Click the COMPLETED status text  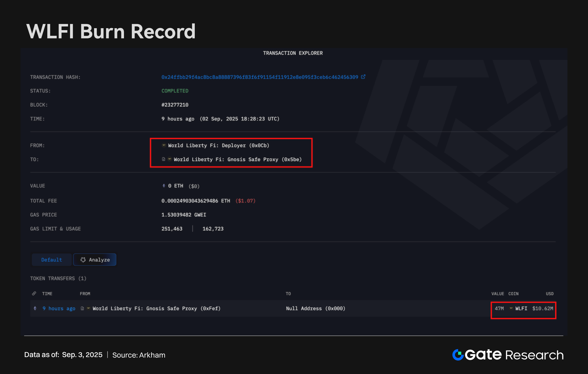point(175,91)
